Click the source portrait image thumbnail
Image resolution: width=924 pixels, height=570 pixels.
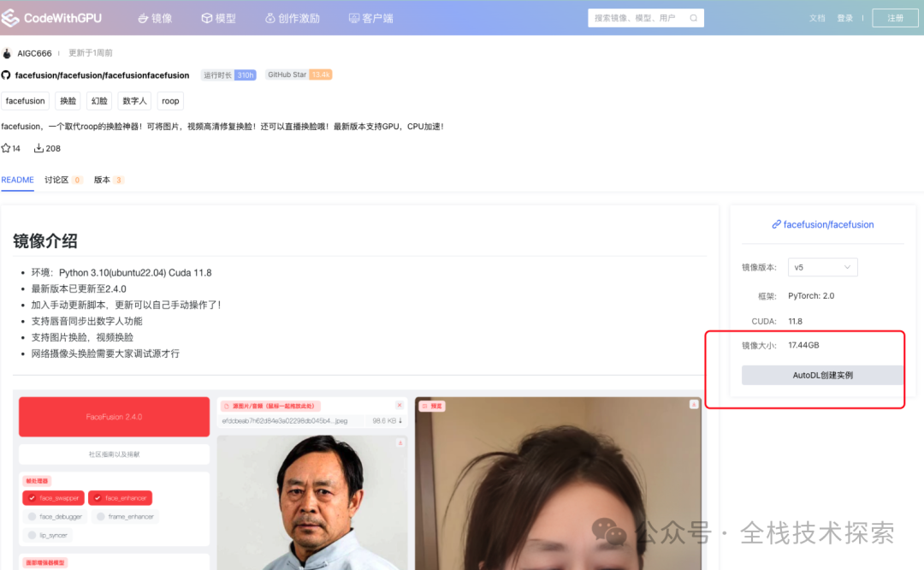(x=312, y=502)
